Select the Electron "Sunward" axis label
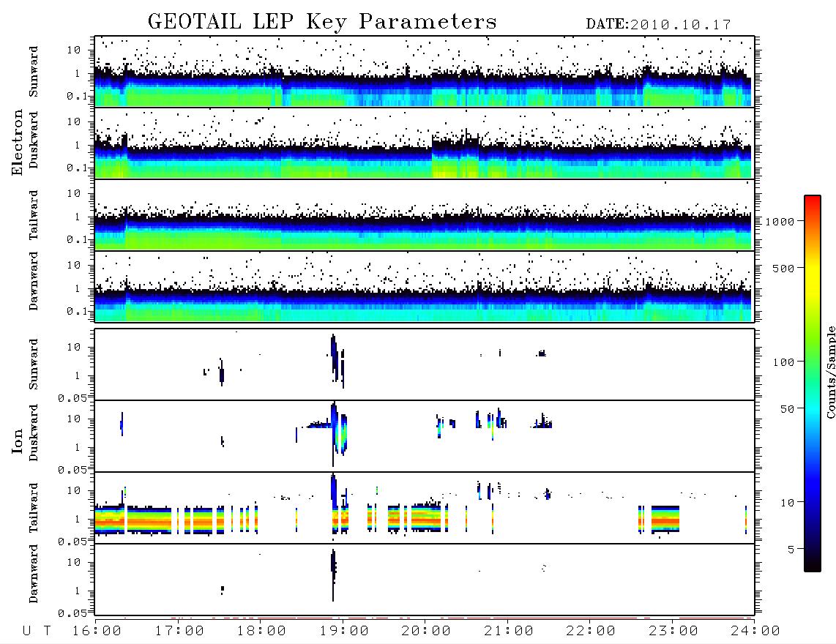Viewport: 836px width, 644px height. click(34, 72)
